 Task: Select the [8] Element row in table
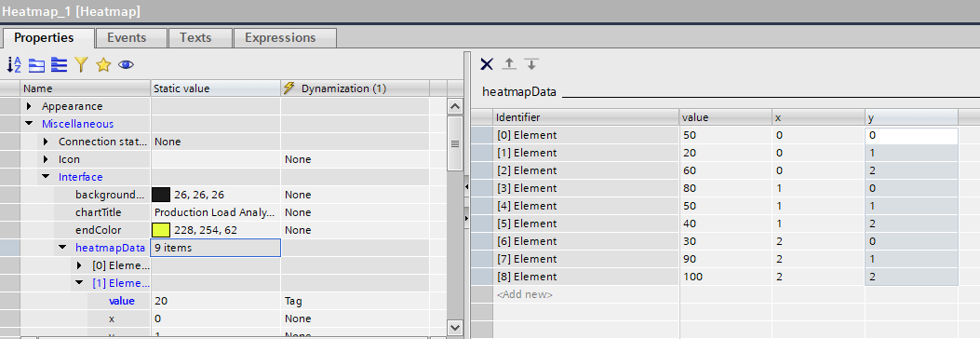[x=585, y=277]
